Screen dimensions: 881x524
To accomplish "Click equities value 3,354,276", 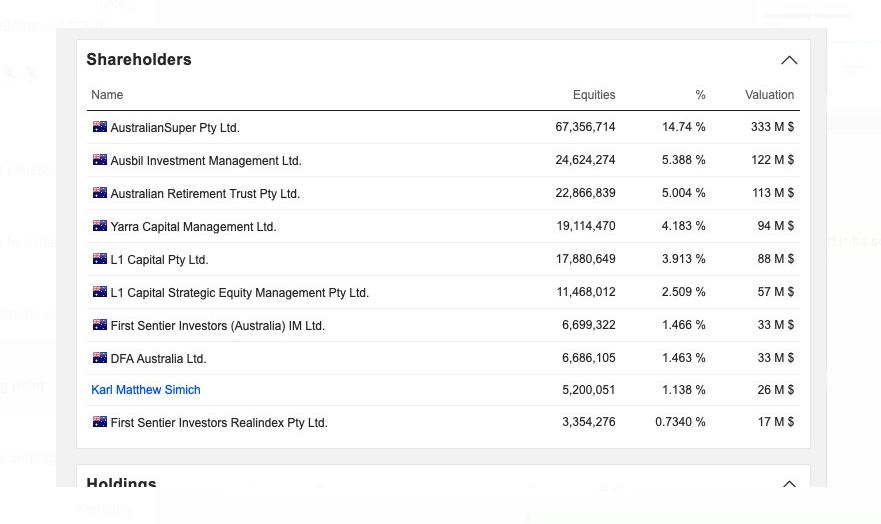I will pos(588,422).
